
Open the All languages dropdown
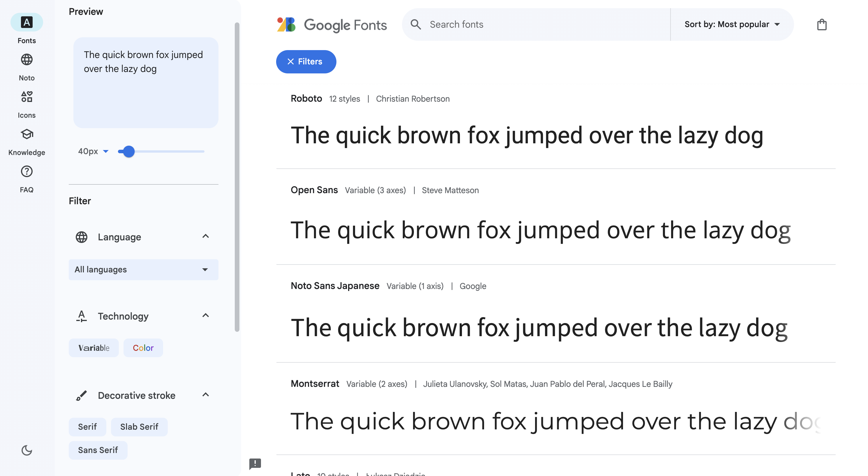143,269
